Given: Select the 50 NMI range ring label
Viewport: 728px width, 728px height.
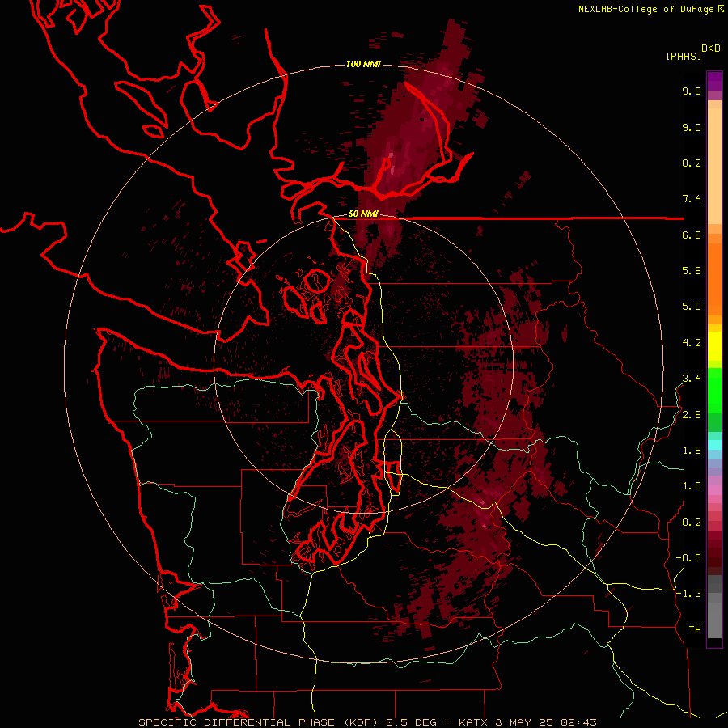Looking at the screenshot, I should [363, 214].
